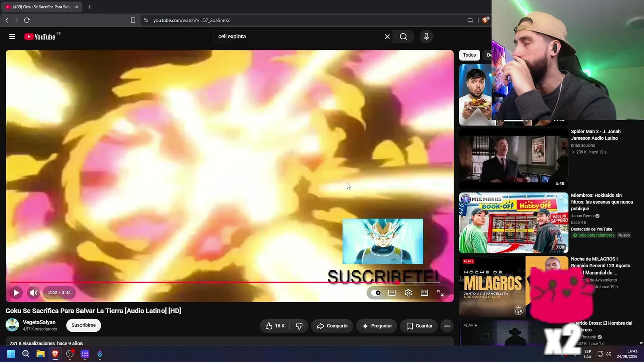Viewport: 644px width, 362px height.
Task: Play the paused video
Action: click(16, 292)
